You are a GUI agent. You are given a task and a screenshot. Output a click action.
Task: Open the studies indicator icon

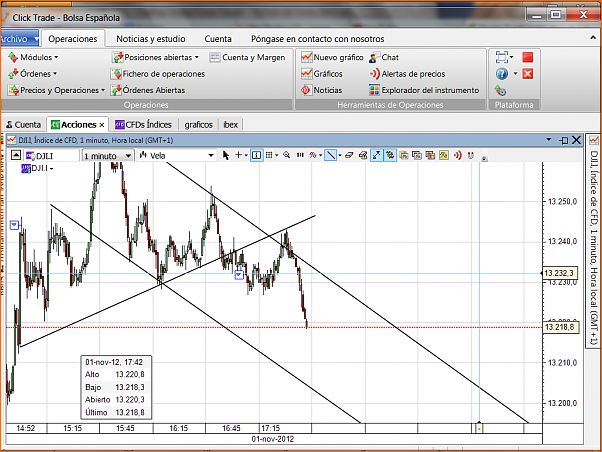pos(313,155)
